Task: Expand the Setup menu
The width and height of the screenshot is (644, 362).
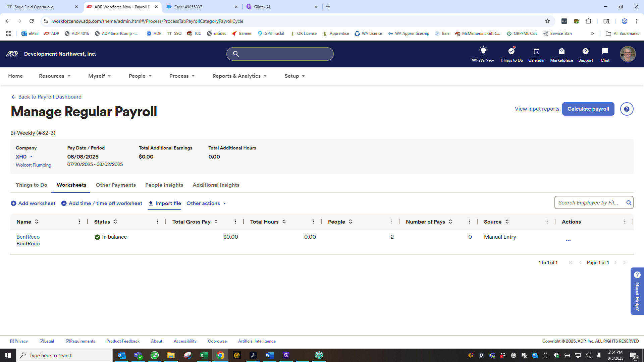Action: 294,76
